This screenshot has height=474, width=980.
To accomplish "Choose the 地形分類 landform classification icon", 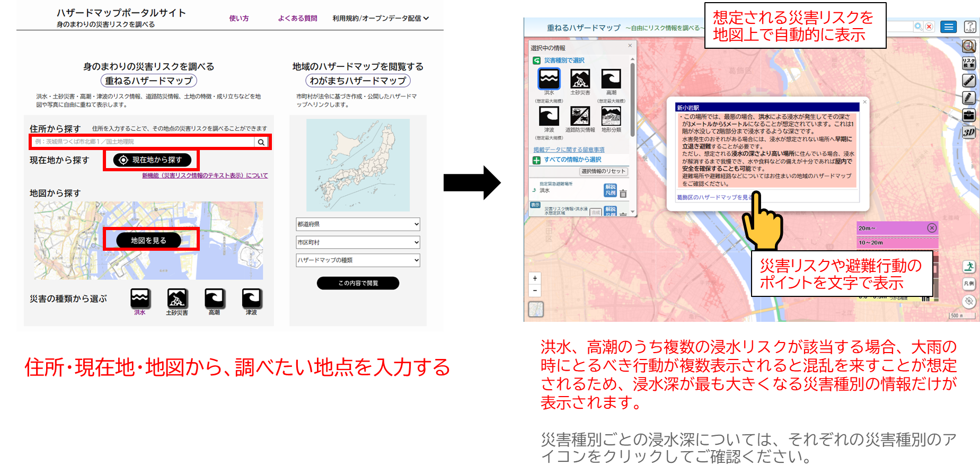I will (611, 116).
